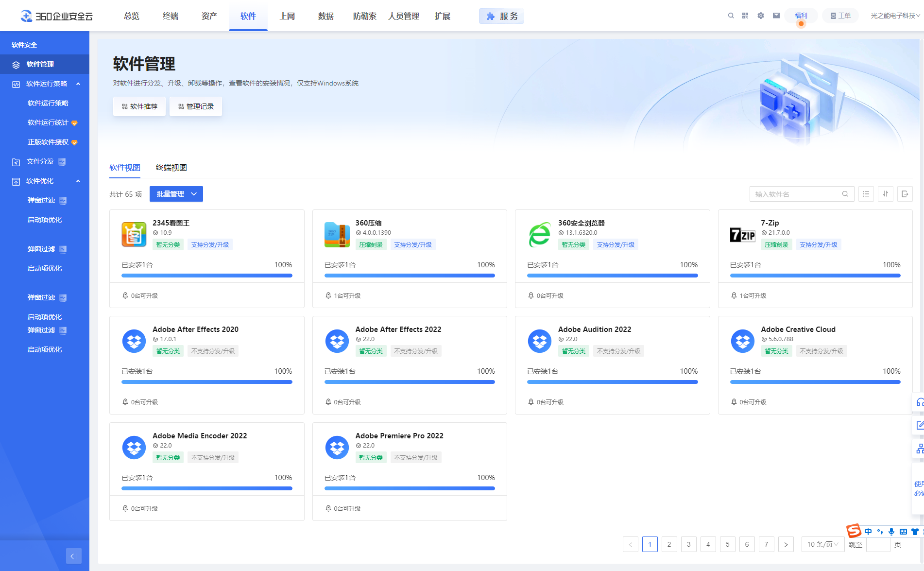The height and width of the screenshot is (571, 924).
Task: Click the Sogou microphone voice input icon
Action: click(891, 531)
